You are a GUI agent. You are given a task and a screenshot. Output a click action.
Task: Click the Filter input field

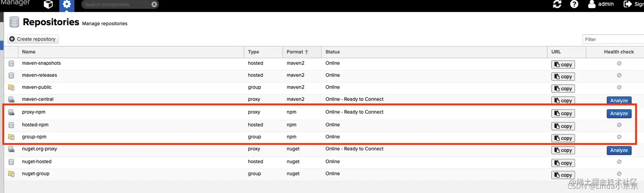[613, 39]
